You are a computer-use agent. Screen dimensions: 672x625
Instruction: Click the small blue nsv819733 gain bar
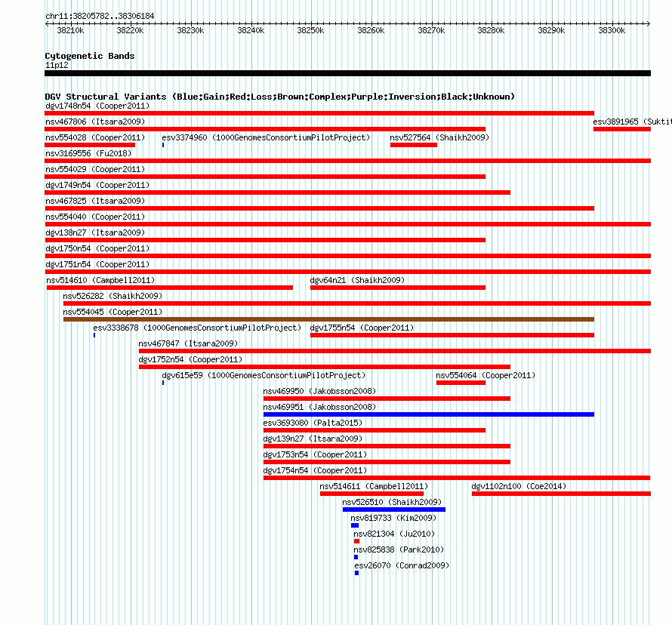tap(355, 525)
